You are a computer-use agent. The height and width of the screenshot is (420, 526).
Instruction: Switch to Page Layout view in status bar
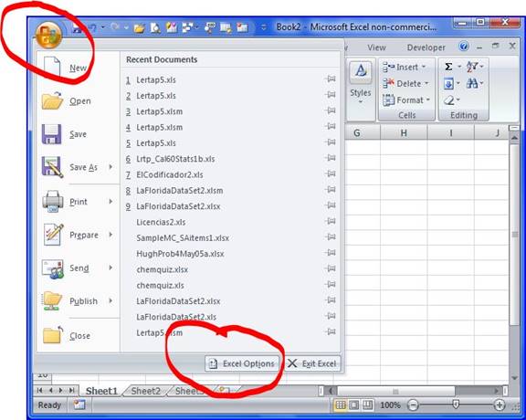point(354,405)
